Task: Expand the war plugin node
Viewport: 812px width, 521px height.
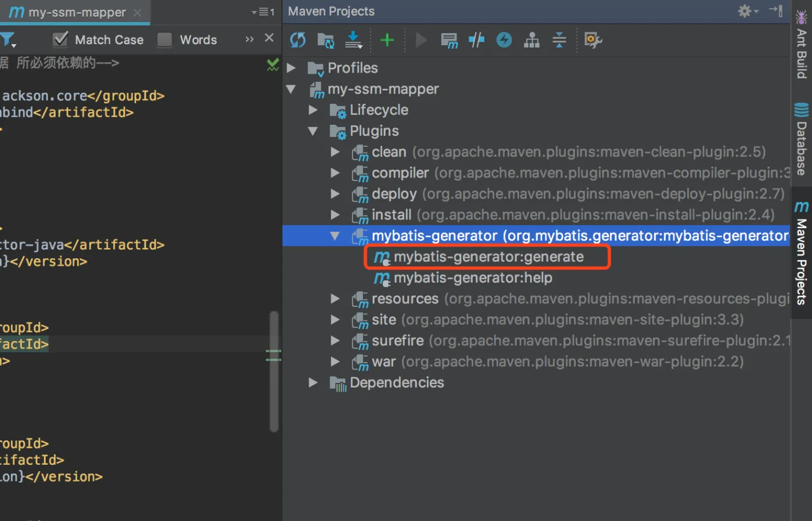Action: (x=335, y=361)
